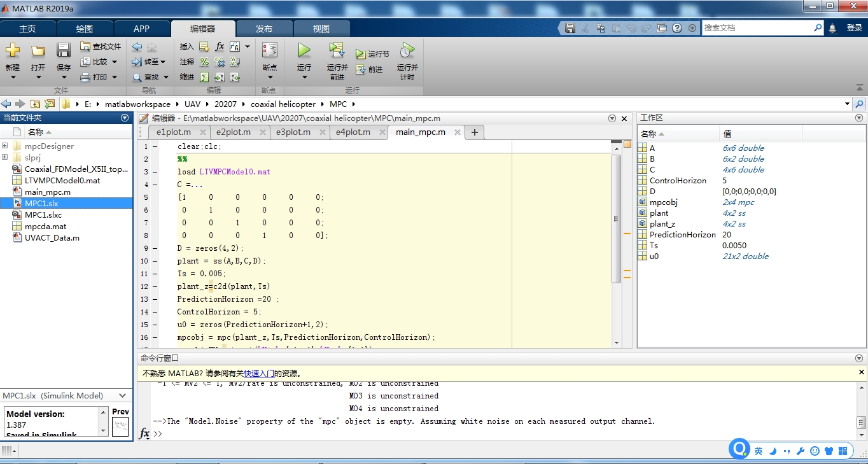
Task: Click the search documentation (搜索文档) field
Action: click(757, 28)
